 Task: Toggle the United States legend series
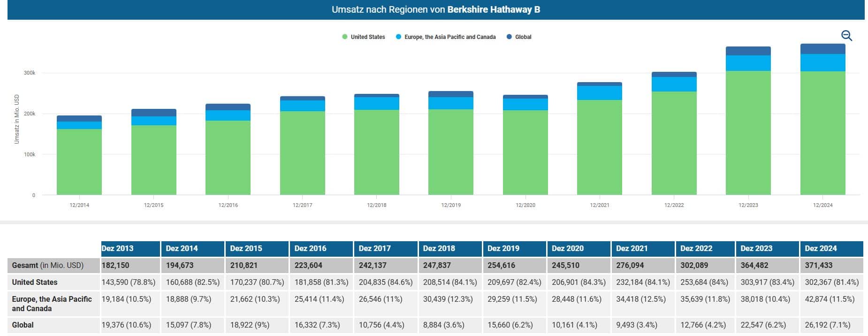(x=367, y=37)
